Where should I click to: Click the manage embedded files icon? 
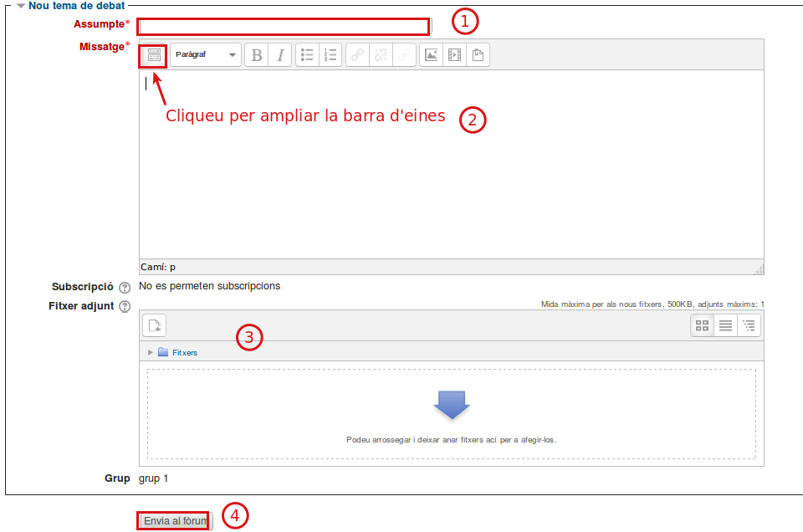478,55
